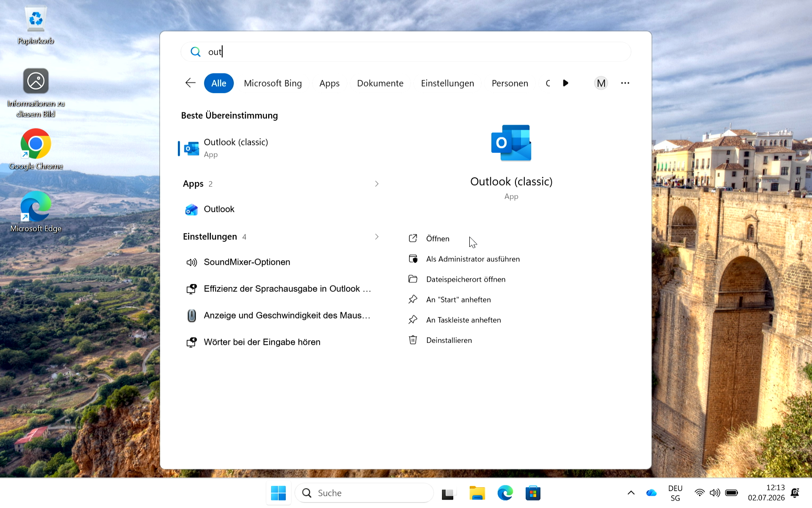This screenshot has height=508, width=812.
Task: Select the Microsoft Bing filter tab
Action: [x=273, y=83]
